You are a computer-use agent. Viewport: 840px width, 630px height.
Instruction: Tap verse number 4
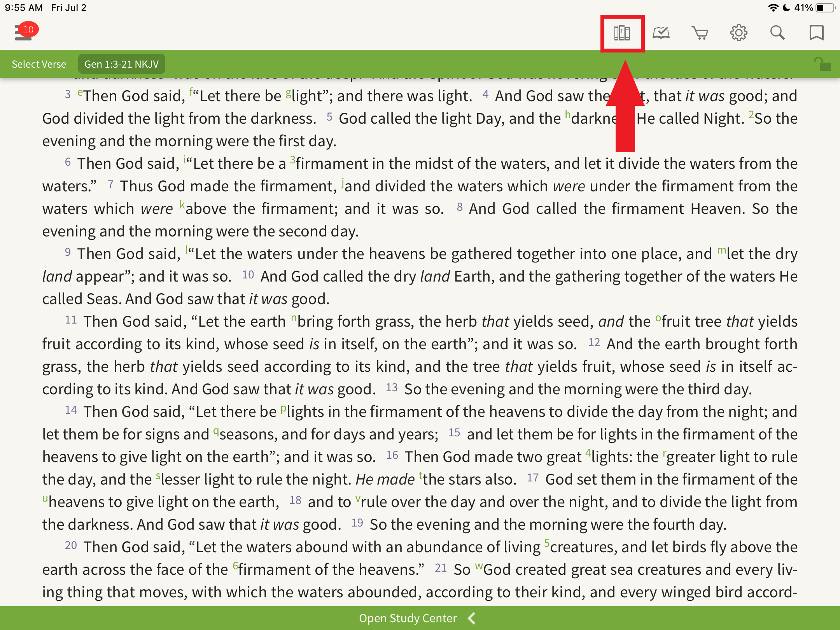[485, 94]
